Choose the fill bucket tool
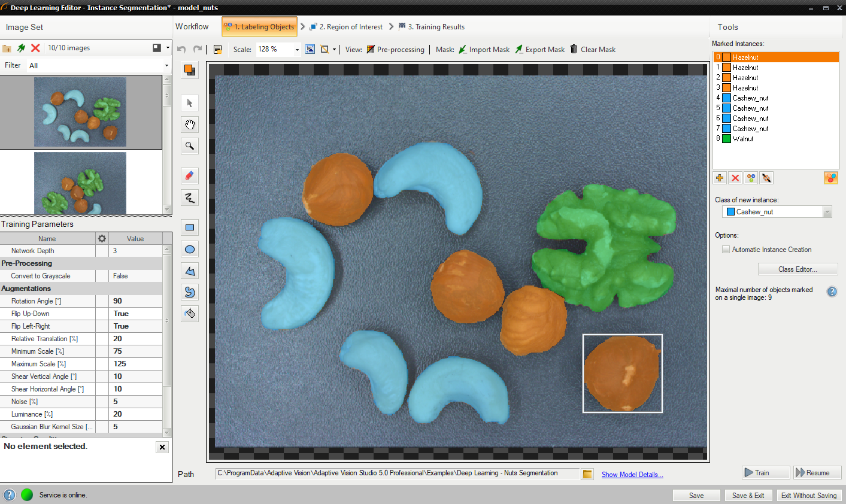The width and height of the screenshot is (846, 504). click(x=190, y=313)
